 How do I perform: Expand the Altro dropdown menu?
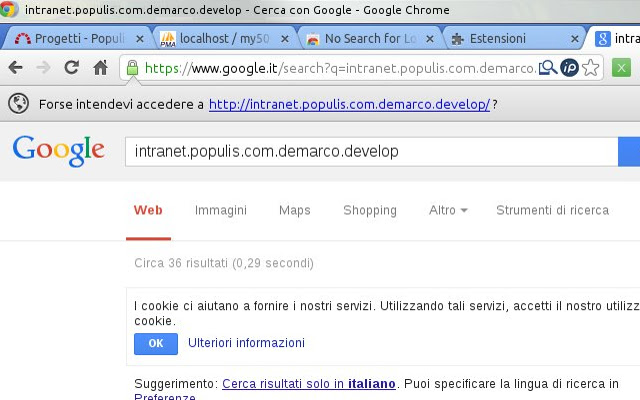[448, 210]
